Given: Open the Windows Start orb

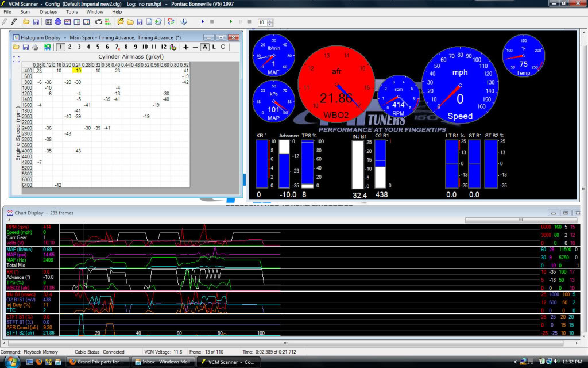Looking at the screenshot, I should click(x=11, y=362).
